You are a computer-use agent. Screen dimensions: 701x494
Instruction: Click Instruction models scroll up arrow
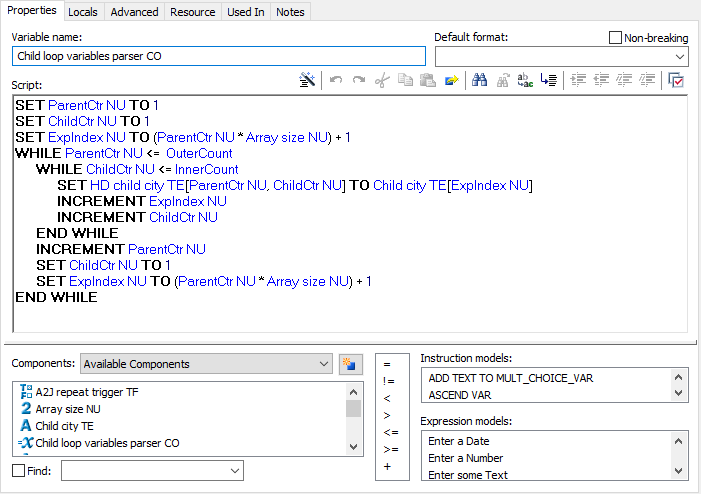(678, 377)
